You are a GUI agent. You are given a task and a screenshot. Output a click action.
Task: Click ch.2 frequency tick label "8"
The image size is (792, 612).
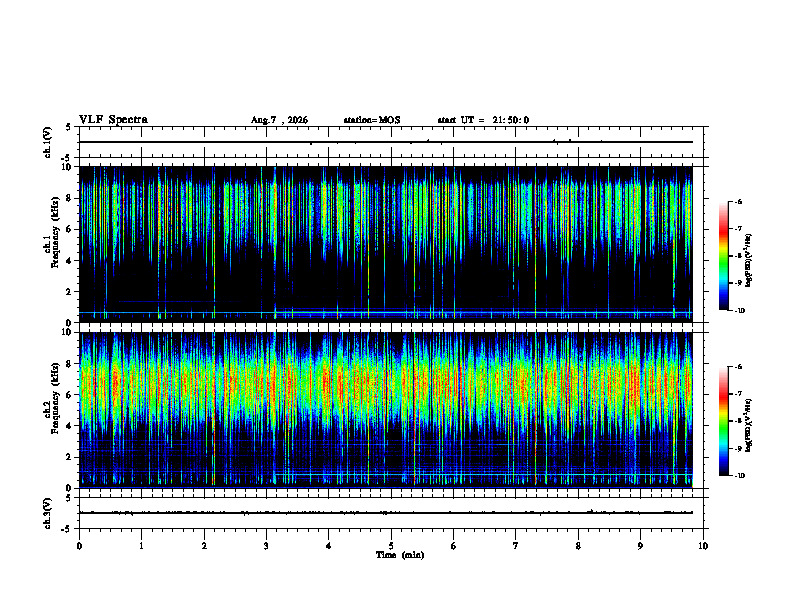pos(70,364)
